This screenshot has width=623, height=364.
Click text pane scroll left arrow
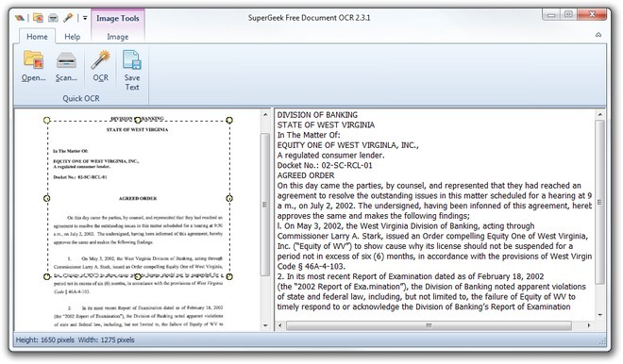coord(280,325)
